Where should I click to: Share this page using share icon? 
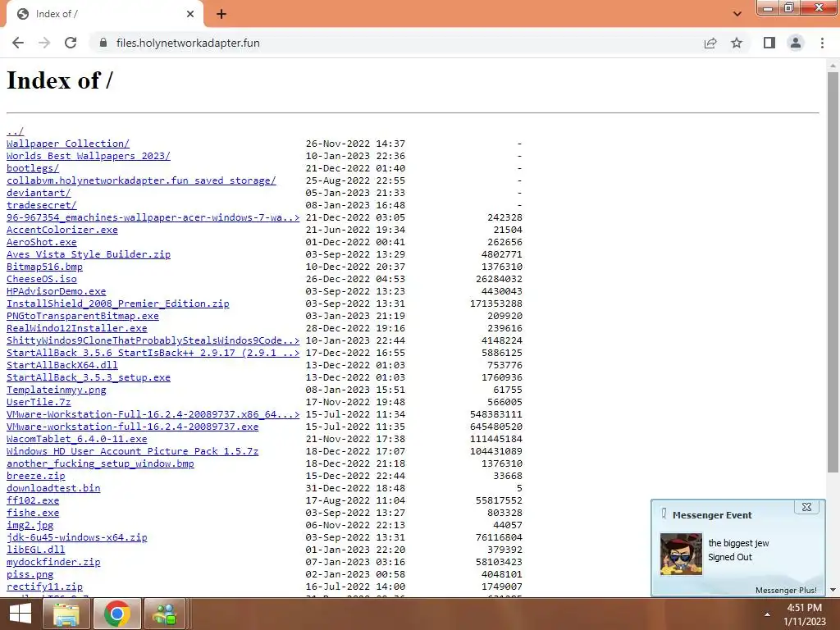(710, 43)
